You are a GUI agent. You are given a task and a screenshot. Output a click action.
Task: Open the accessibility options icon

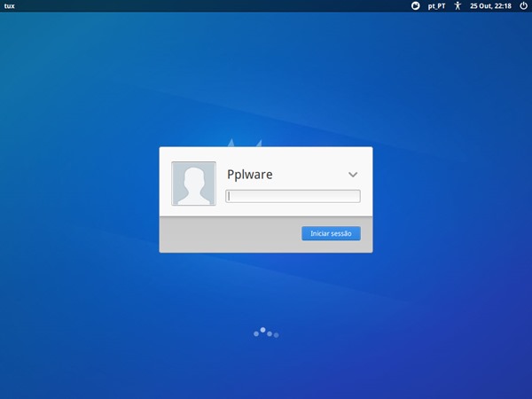pos(458,6)
